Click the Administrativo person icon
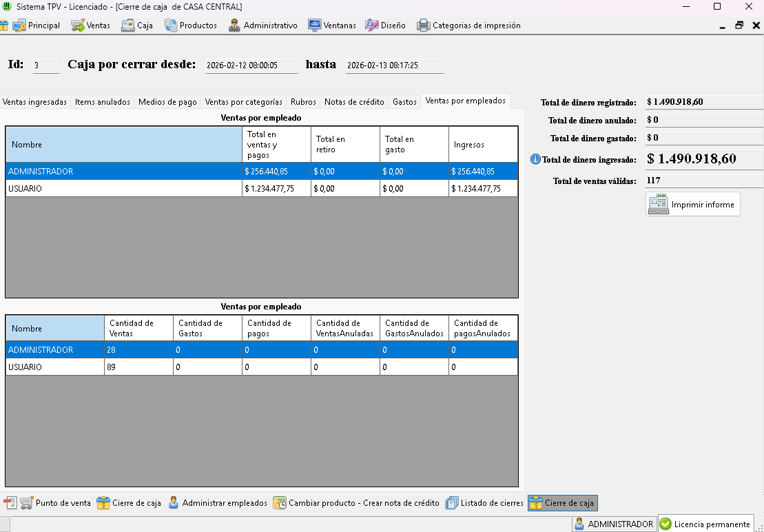Viewport: 764px width, 532px height. tap(234, 25)
